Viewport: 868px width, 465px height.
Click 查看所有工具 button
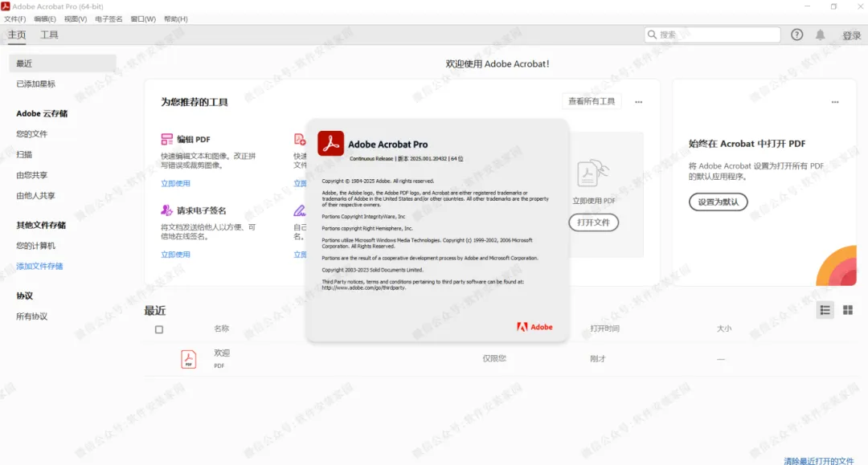pyautogui.click(x=592, y=101)
